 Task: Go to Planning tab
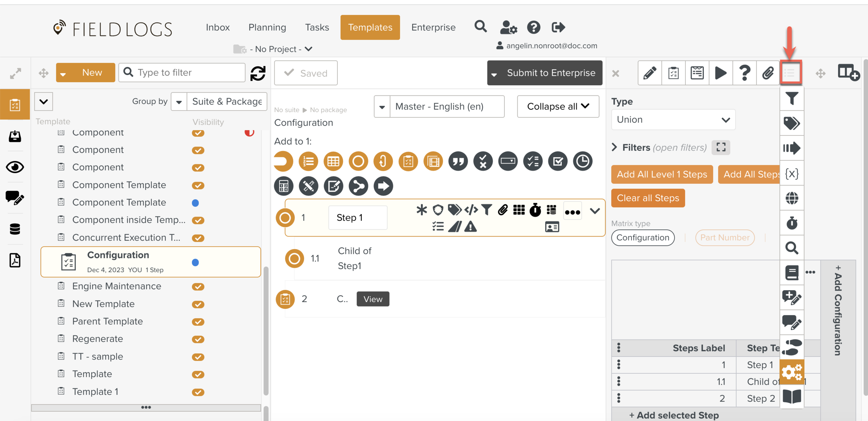click(x=267, y=27)
